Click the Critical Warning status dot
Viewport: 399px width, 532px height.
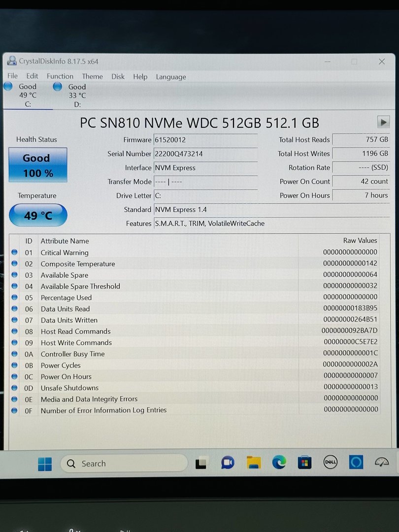14,253
